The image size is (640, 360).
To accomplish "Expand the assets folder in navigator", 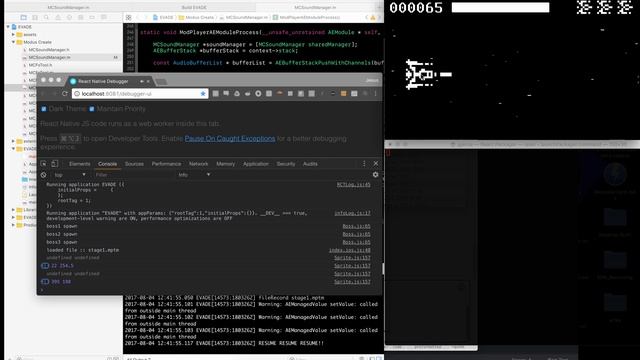I will pos(13,35).
